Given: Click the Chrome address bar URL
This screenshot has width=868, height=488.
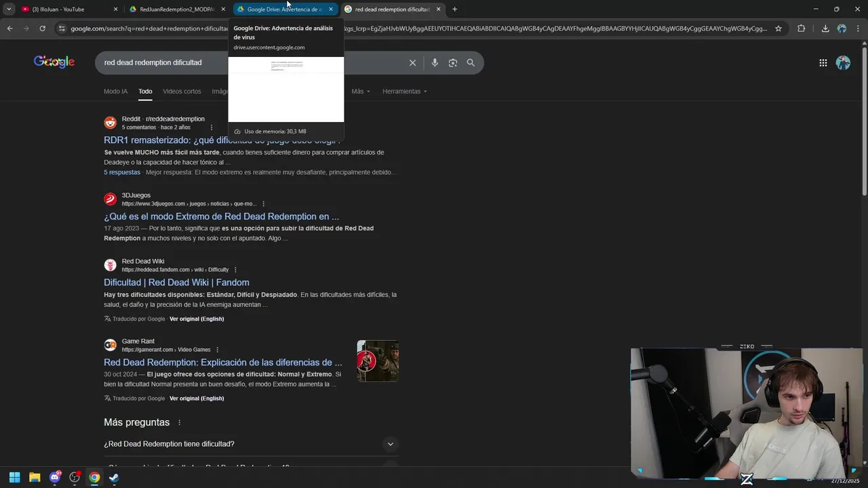Looking at the screenshot, I should coord(418,28).
